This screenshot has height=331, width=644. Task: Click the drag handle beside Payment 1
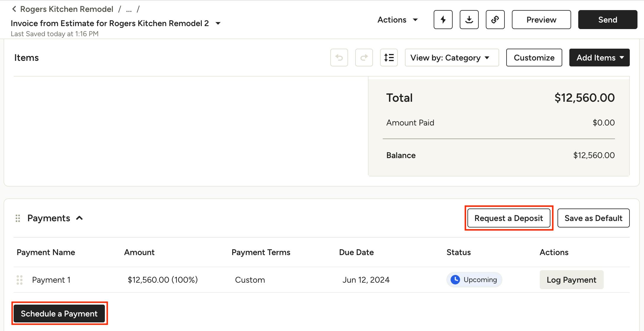click(x=20, y=280)
